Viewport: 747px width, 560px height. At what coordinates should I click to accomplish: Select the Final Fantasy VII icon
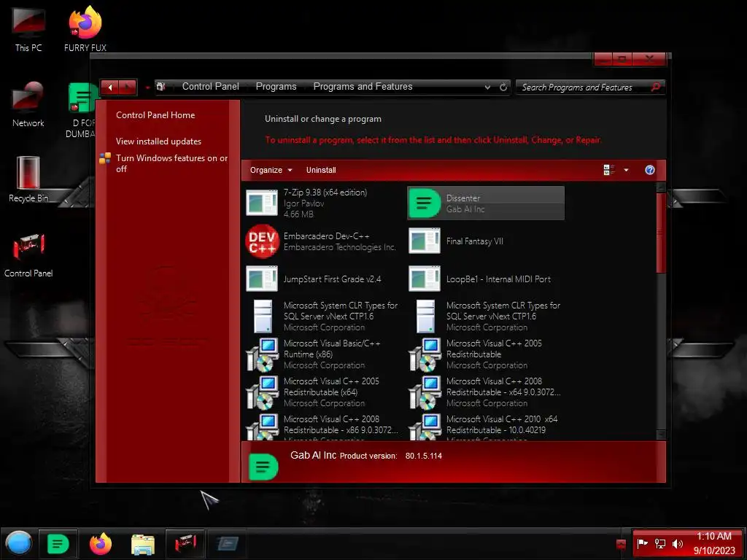point(425,241)
